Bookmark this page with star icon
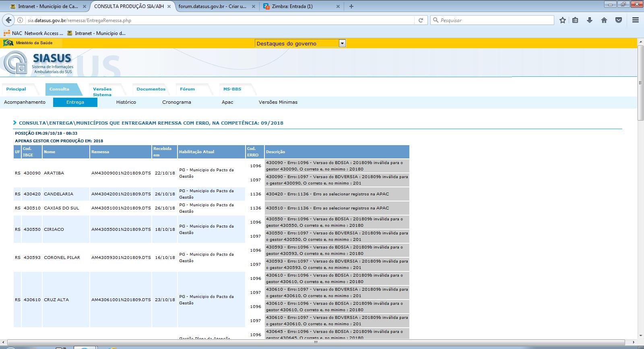 562,20
